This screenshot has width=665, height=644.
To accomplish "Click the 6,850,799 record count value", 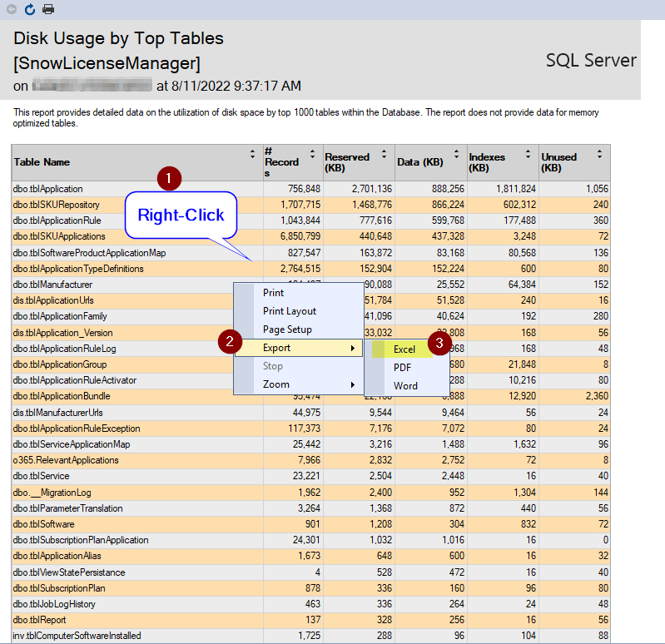I will [x=300, y=236].
